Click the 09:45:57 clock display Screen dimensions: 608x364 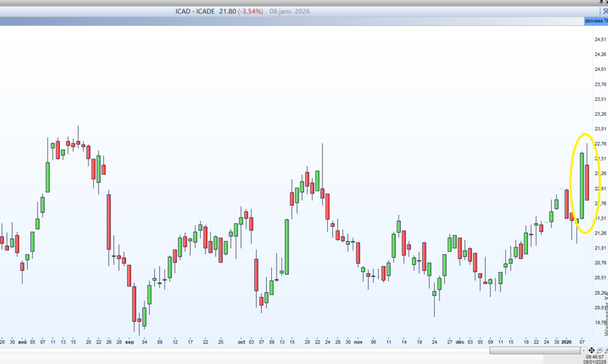point(594,357)
